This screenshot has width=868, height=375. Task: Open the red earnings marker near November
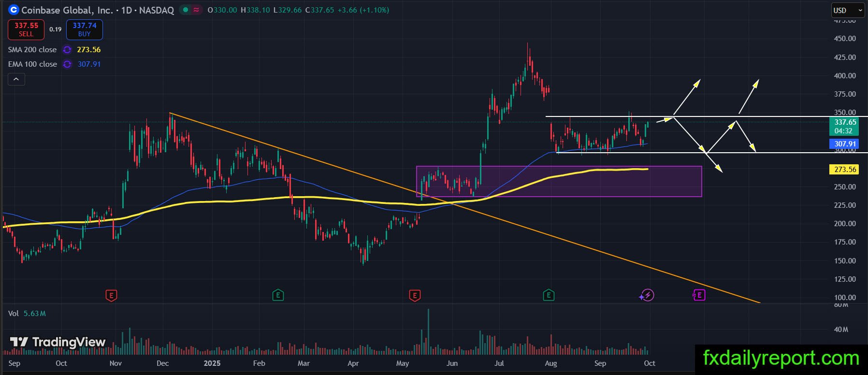tap(111, 295)
